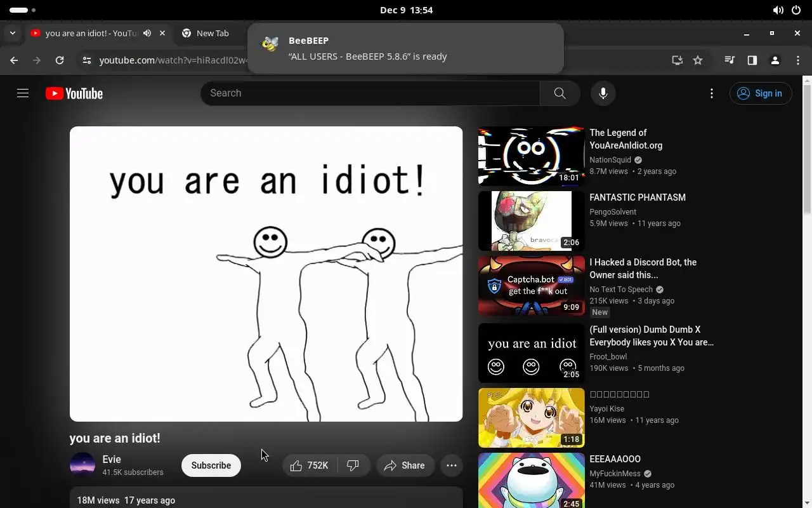Image resolution: width=812 pixels, height=508 pixels.
Task: Open the BeeBEEP is ready notification
Action: [405, 48]
